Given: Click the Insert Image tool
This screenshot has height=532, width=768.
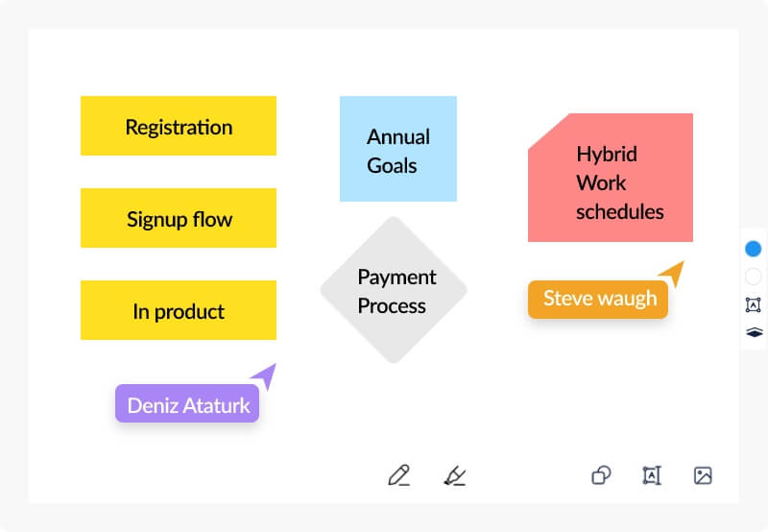Looking at the screenshot, I should coord(703,474).
